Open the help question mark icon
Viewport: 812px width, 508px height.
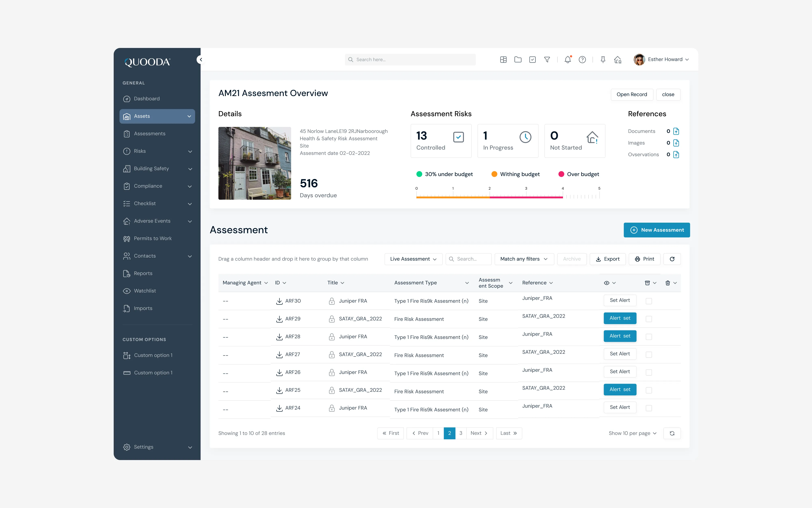[582, 60]
